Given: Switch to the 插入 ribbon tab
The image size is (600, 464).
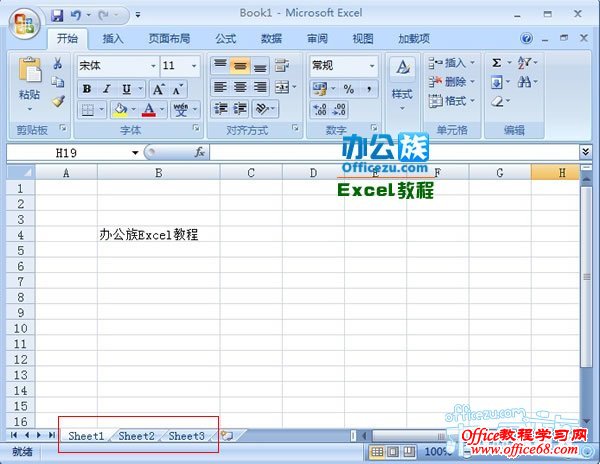Looking at the screenshot, I should tap(113, 39).
